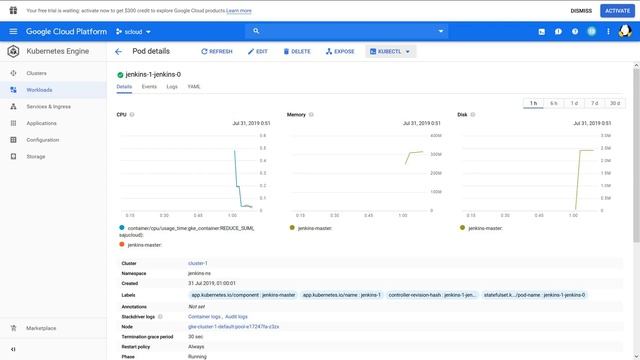The image size is (640, 360).
Task: Expand the search bar dropdown arrow
Action: pyautogui.click(x=441, y=31)
